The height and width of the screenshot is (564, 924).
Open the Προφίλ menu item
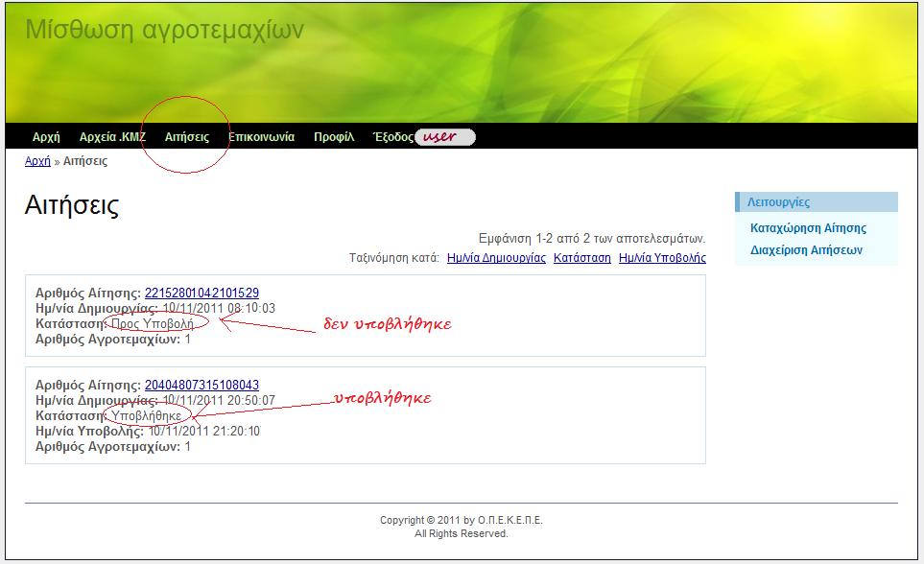[x=334, y=137]
